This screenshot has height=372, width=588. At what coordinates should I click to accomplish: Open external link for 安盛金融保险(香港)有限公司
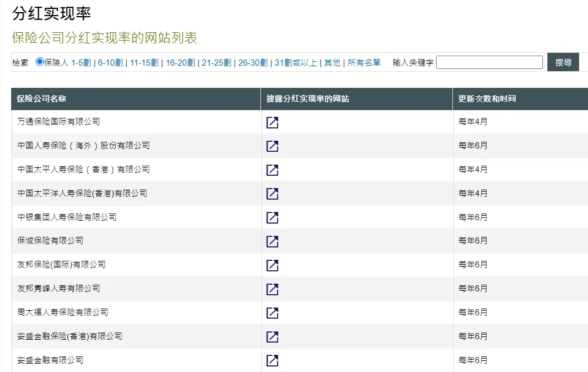coord(272,337)
